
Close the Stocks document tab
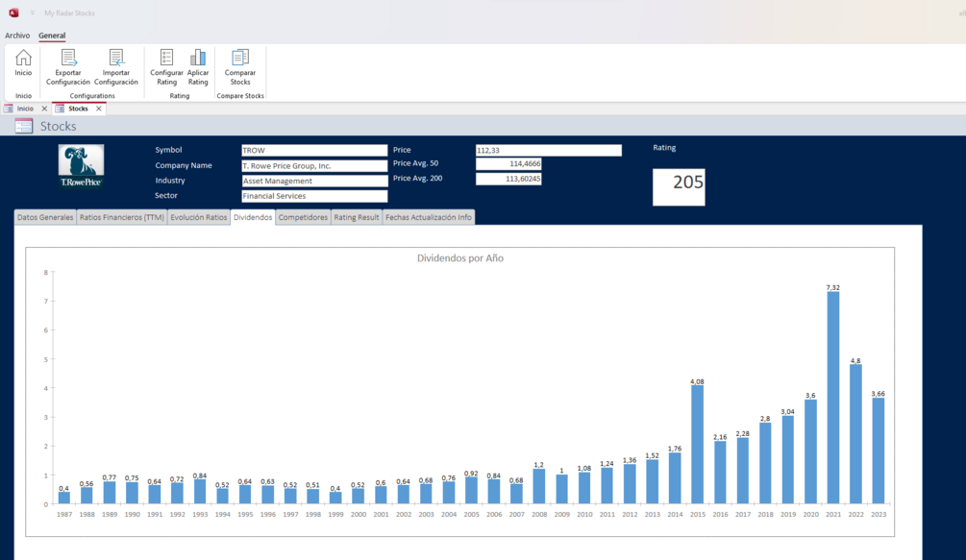pyautogui.click(x=99, y=109)
